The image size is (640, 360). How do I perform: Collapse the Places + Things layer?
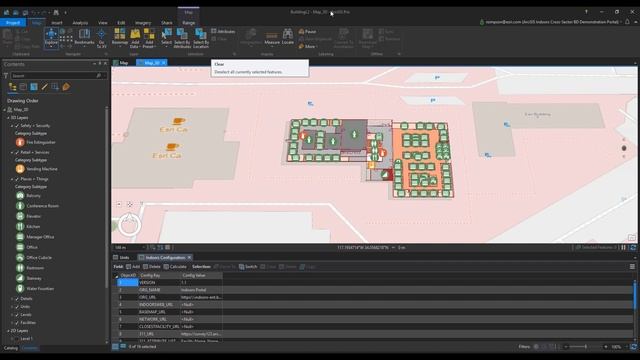click(12, 179)
